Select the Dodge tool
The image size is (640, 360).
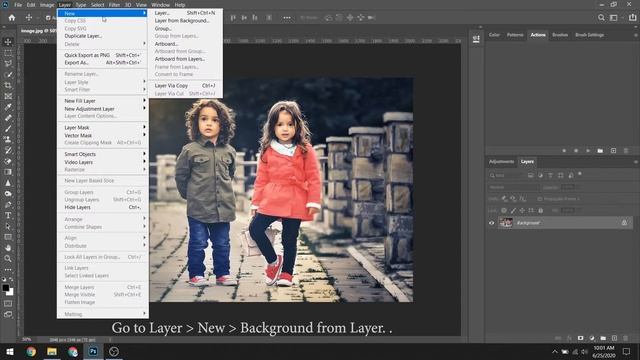click(8, 193)
